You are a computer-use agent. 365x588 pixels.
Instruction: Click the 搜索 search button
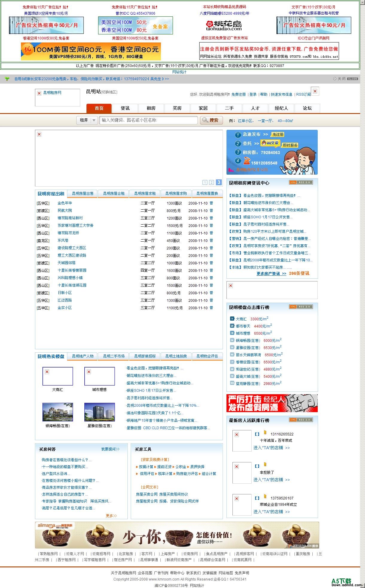point(212,120)
